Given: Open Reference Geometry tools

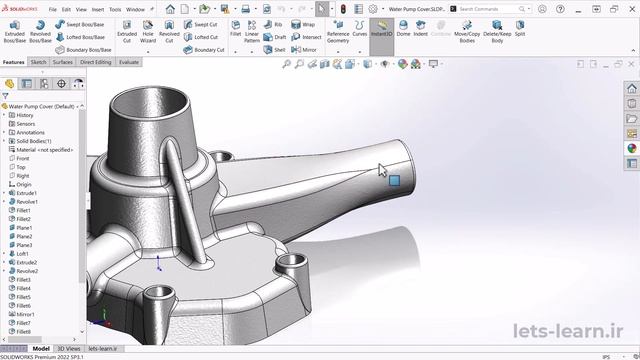Looking at the screenshot, I should 338,31.
